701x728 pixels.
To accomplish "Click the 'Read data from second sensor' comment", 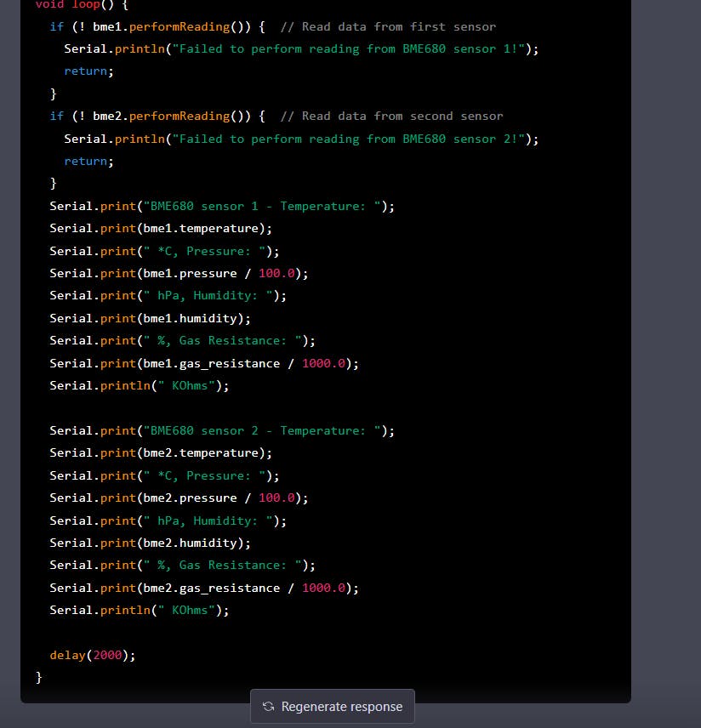I will [390, 116].
